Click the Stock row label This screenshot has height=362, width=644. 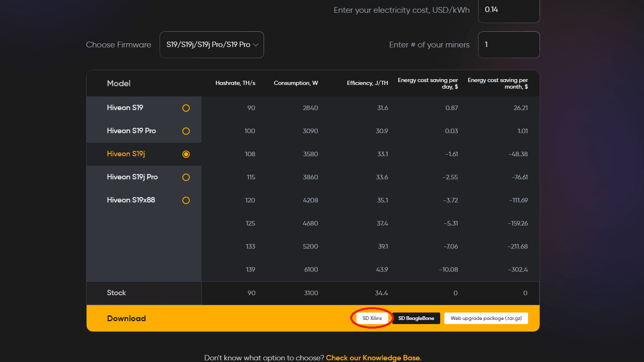116,293
